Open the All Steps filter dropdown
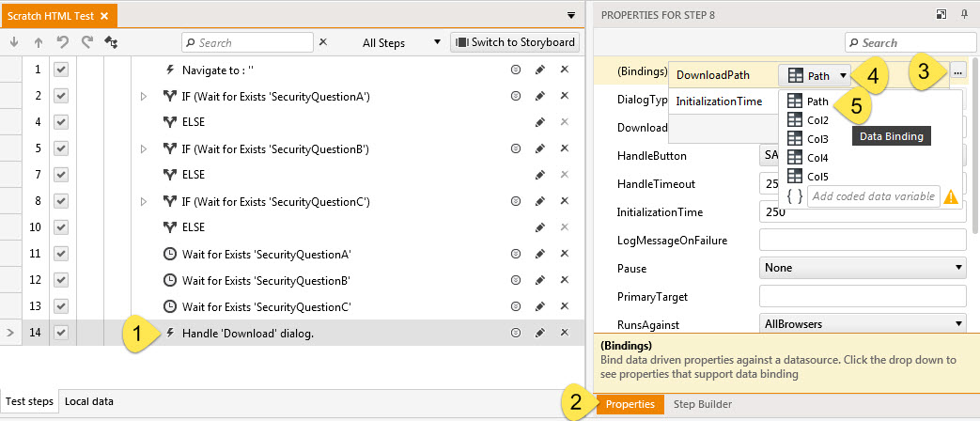980x421 pixels. coord(401,42)
